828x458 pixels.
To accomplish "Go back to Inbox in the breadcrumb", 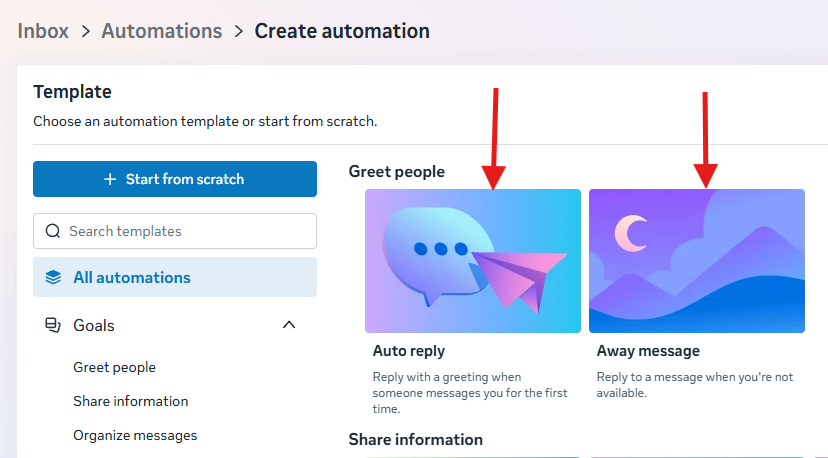I will coord(43,31).
